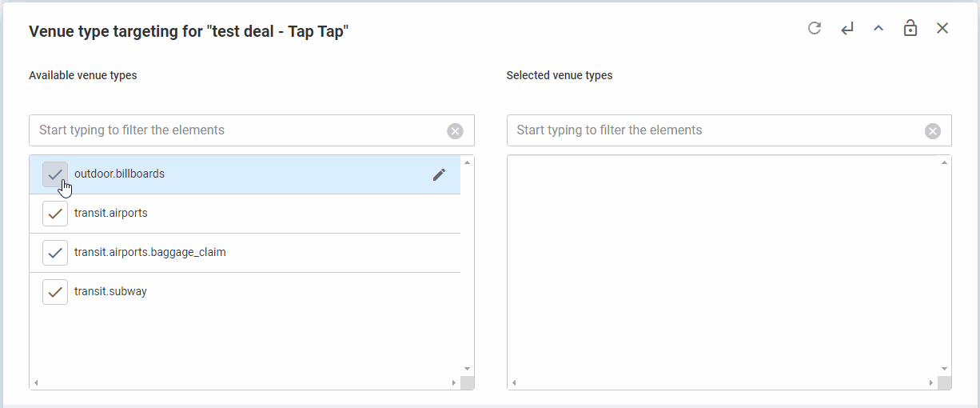Click the available list scroll up arrow
Screen dimensions: 980x408
(467, 162)
